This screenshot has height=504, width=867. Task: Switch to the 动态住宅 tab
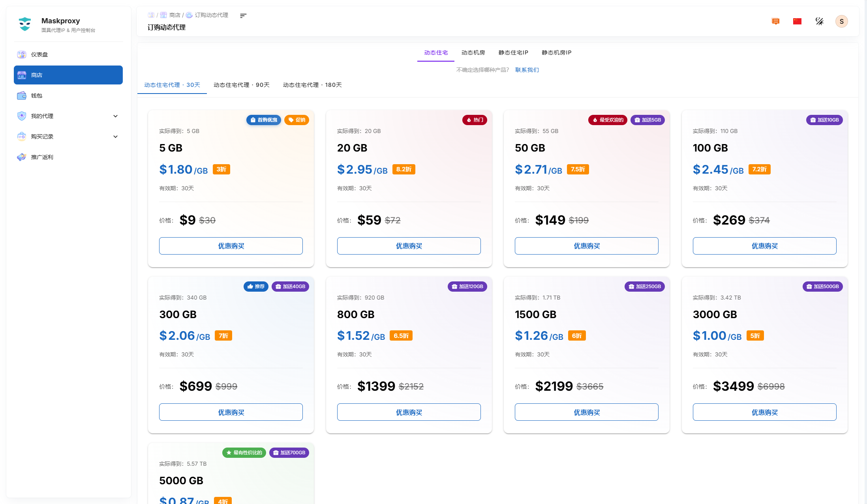coord(436,52)
